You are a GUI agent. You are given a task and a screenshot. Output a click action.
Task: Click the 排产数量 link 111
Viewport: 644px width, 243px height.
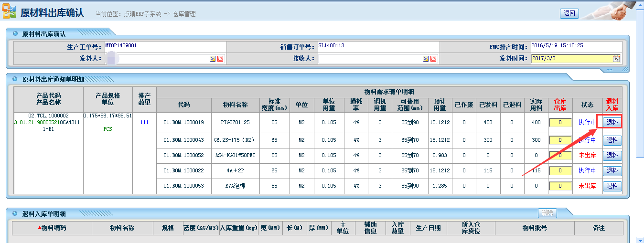point(144,123)
